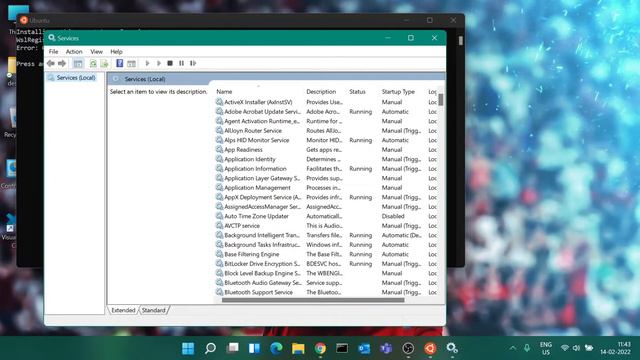Click the Back arrow in Services toolbar
Screen dimensions: 640x360
click(x=51, y=63)
